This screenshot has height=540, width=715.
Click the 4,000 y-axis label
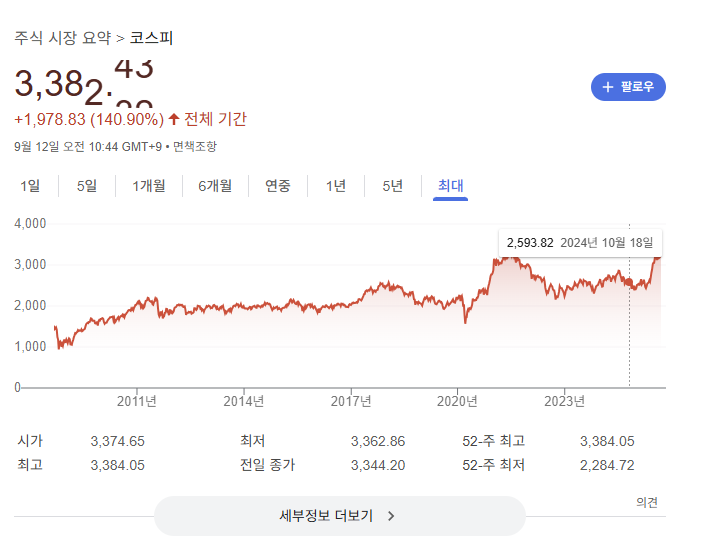point(30,223)
